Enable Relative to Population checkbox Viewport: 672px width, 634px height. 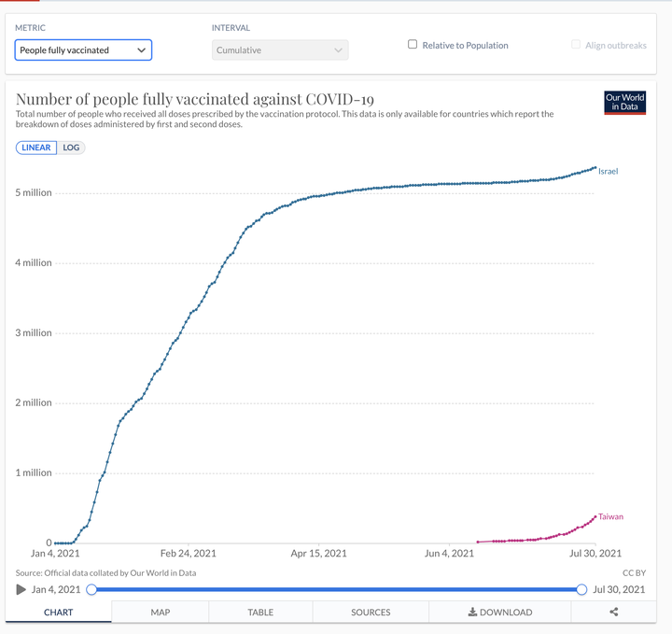point(413,44)
